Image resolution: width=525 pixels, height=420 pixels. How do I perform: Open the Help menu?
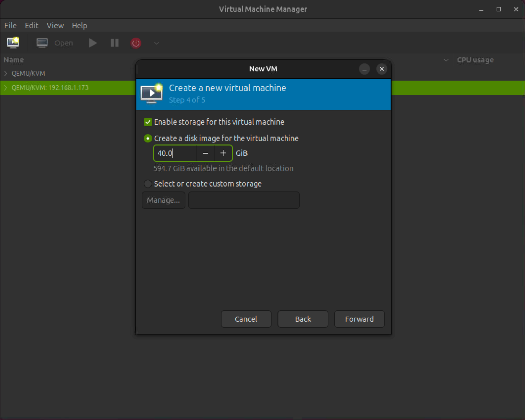tap(79, 25)
